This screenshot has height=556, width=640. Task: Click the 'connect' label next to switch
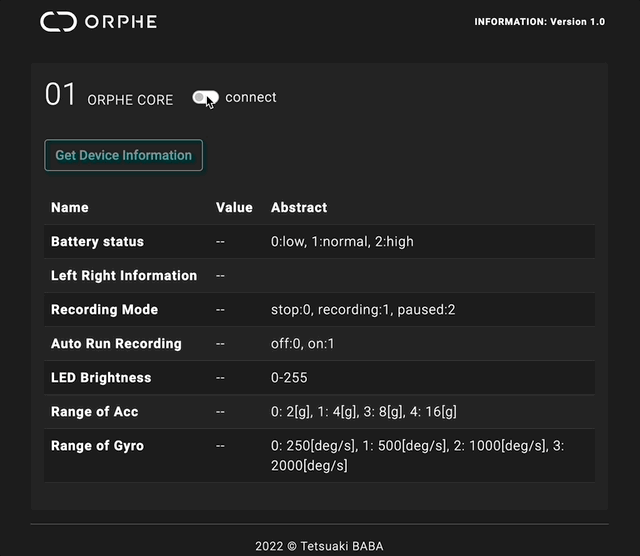[x=251, y=97]
